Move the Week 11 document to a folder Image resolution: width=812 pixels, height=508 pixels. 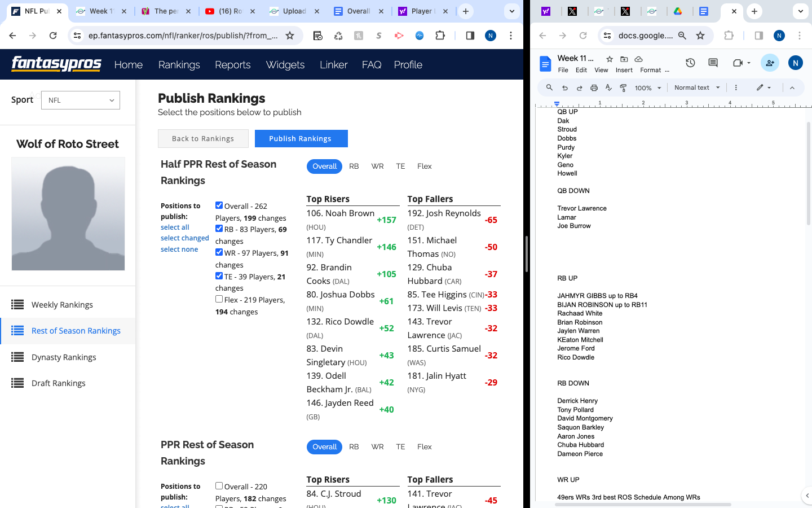[624, 59]
